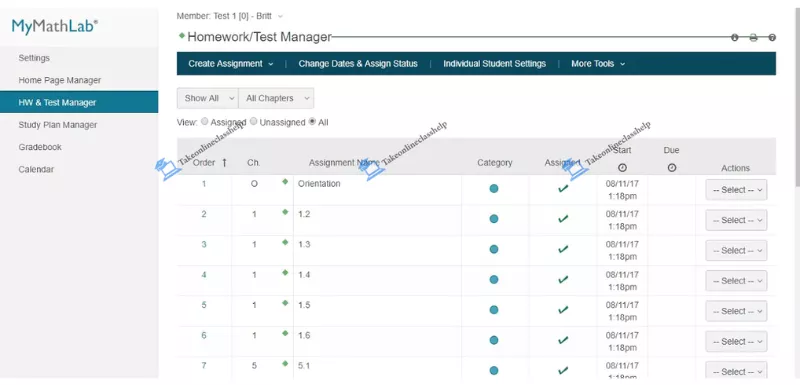Open Calendar from sidebar
Screen dimensions: 800x385
coord(36,169)
